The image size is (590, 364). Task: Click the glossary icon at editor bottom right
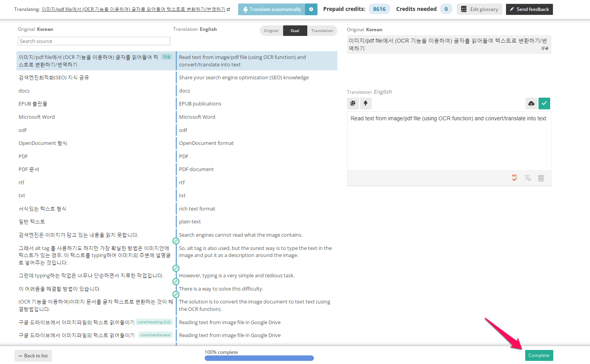click(541, 178)
